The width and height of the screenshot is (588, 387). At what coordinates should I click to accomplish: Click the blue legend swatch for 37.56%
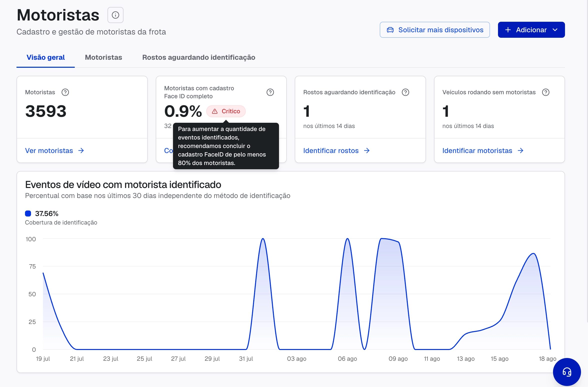pos(28,213)
